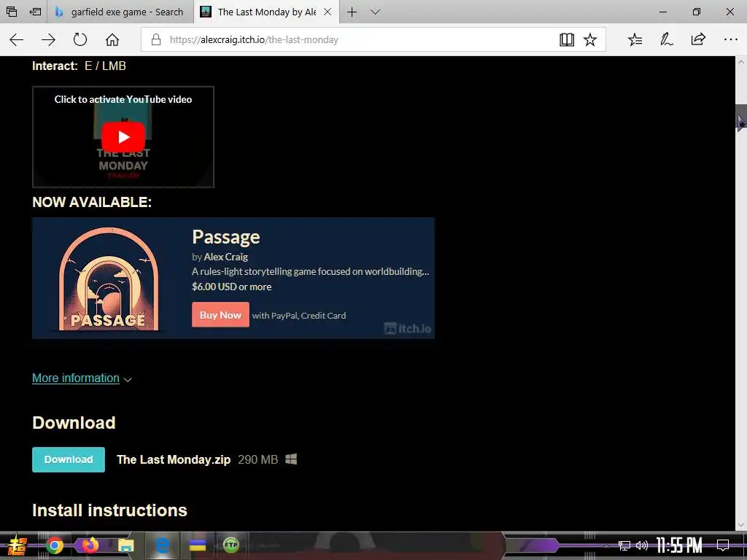Image resolution: width=747 pixels, height=560 pixels.
Task: Click the scrollbar down arrow
Action: (x=741, y=525)
